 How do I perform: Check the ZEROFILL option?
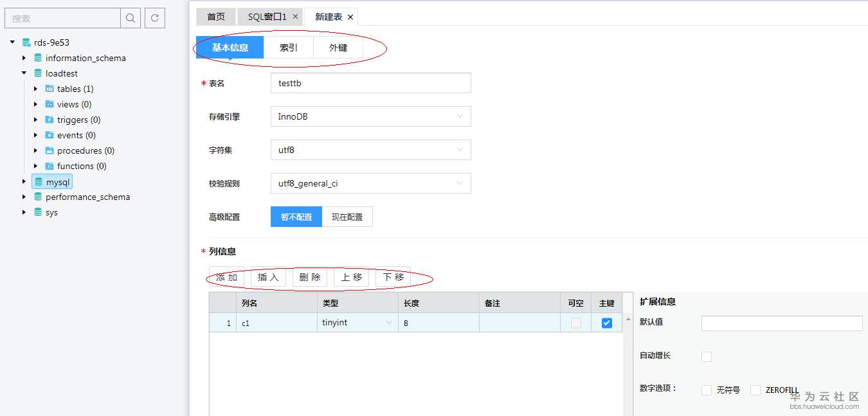coord(755,390)
